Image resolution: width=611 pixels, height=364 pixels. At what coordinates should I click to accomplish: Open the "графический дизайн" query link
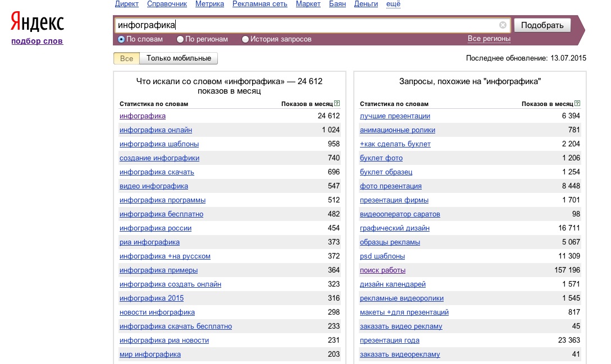tap(394, 228)
